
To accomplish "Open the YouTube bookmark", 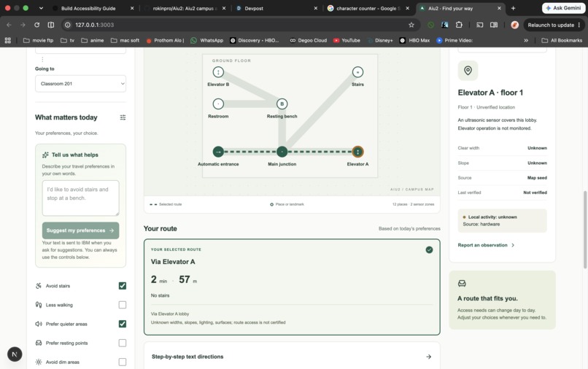I will click(x=347, y=40).
